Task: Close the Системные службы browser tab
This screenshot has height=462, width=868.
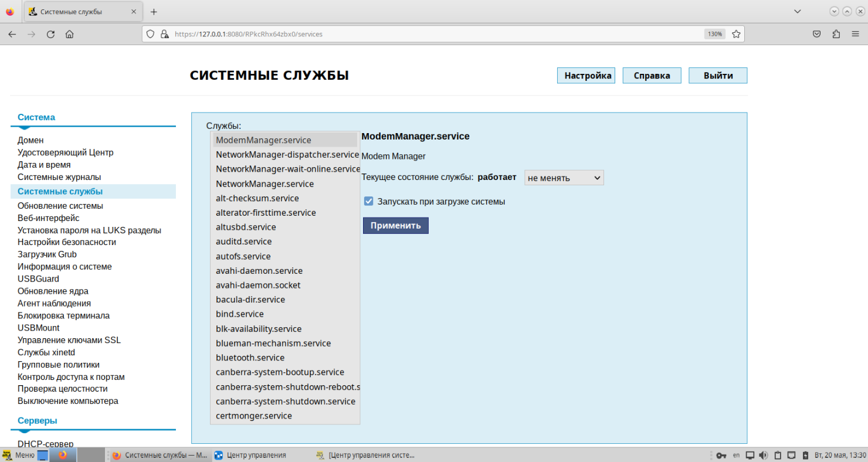Action: [x=134, y=12]
